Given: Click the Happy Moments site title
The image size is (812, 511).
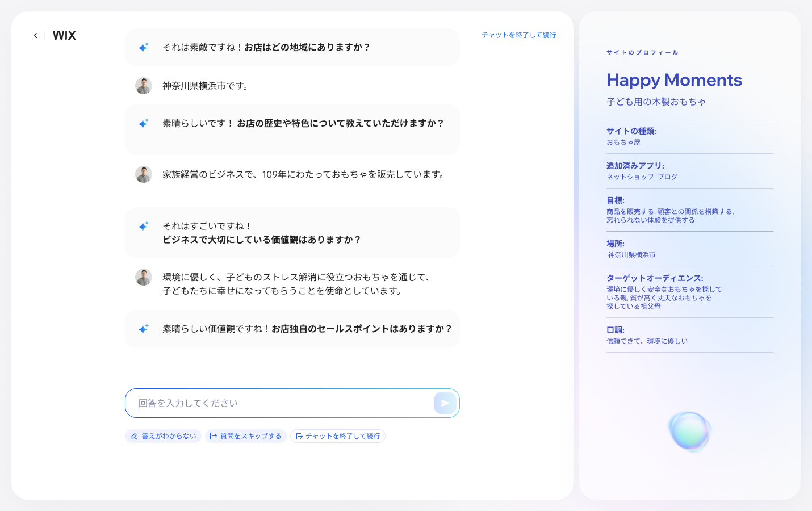Looking at the screenshot, I should [673, 80].
